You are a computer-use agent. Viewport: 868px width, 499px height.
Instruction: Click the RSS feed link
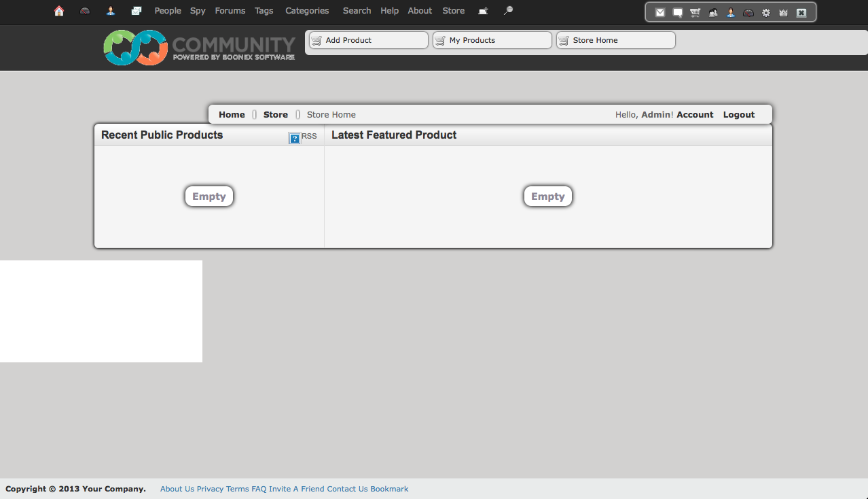[x=310, y=136]
